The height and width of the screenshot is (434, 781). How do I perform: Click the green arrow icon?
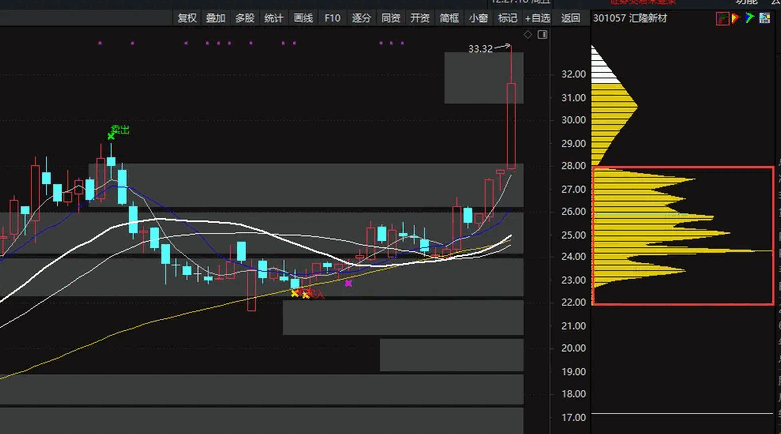point(750,18)
